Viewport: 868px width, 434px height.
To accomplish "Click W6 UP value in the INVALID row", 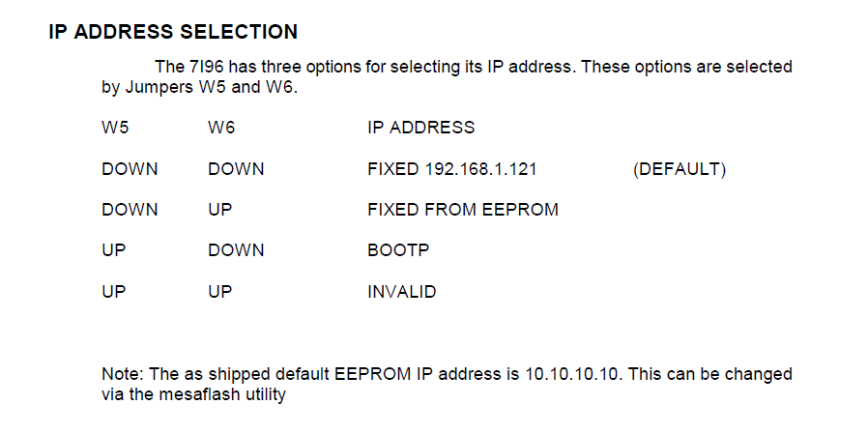I will click(x=219, y=291).
